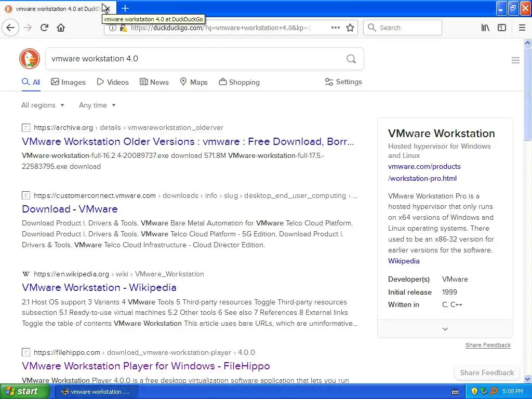Click the customerconnect.vmware.com favicon
The image size is (532, 399).
pyautogui.click(x=26, y=196)
